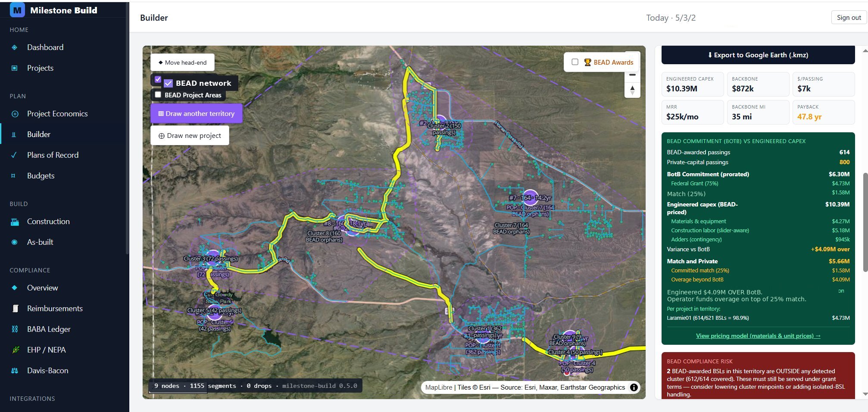
Task: Click the MRR $25k/mo card
Action: point(693,112)
